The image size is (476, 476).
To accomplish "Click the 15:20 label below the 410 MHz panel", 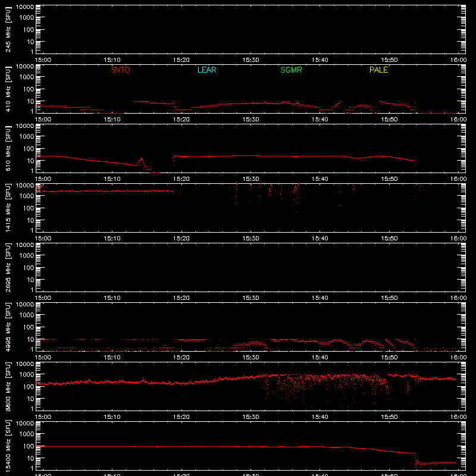I will tap(181, 120).
